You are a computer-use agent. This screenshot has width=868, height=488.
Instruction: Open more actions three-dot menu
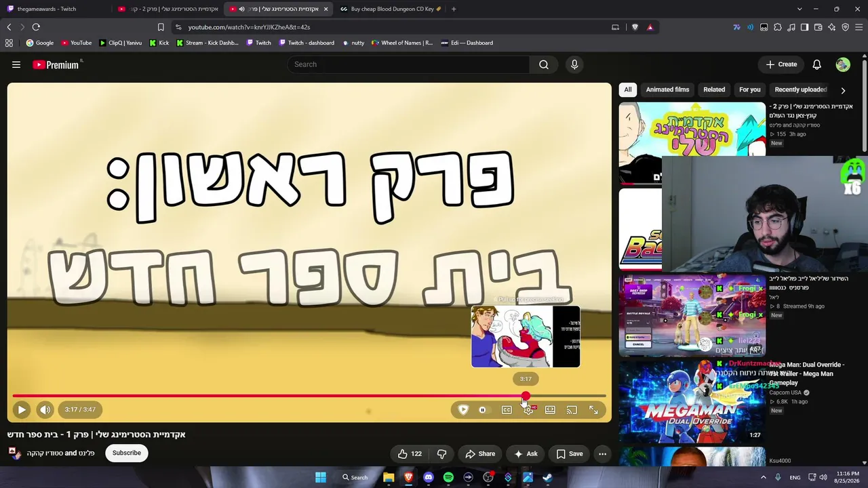602,454
